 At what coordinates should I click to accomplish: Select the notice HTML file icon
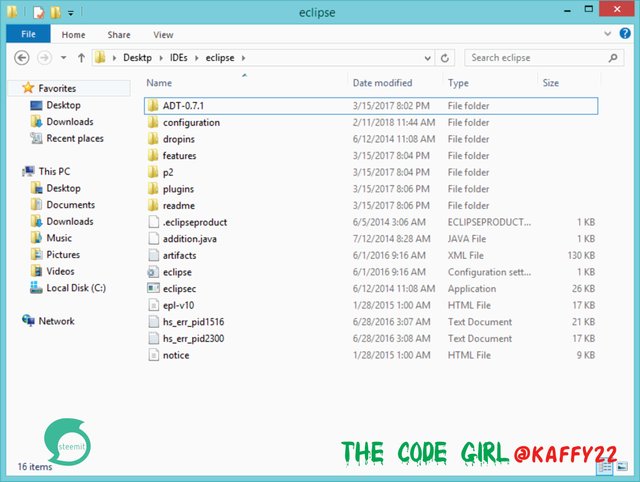point(153,355)
